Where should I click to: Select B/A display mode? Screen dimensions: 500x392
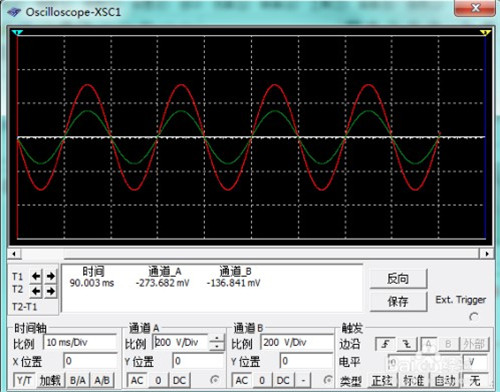point(78,380)
